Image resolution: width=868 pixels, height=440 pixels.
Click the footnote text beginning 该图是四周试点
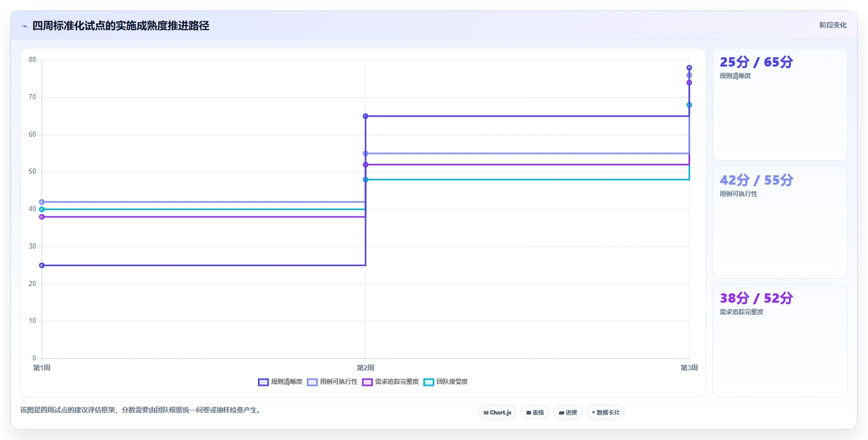pos(141,410)
